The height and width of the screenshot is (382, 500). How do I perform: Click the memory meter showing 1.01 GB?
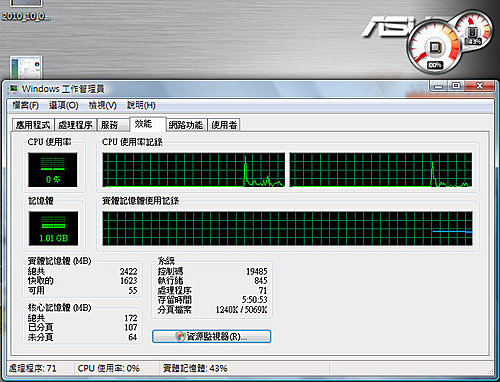click(53, 228)
